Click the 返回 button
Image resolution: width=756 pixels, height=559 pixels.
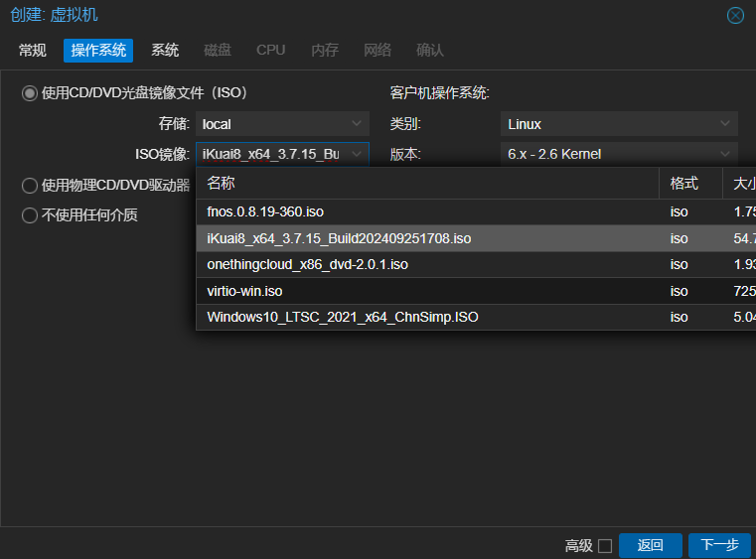point(650,545)
